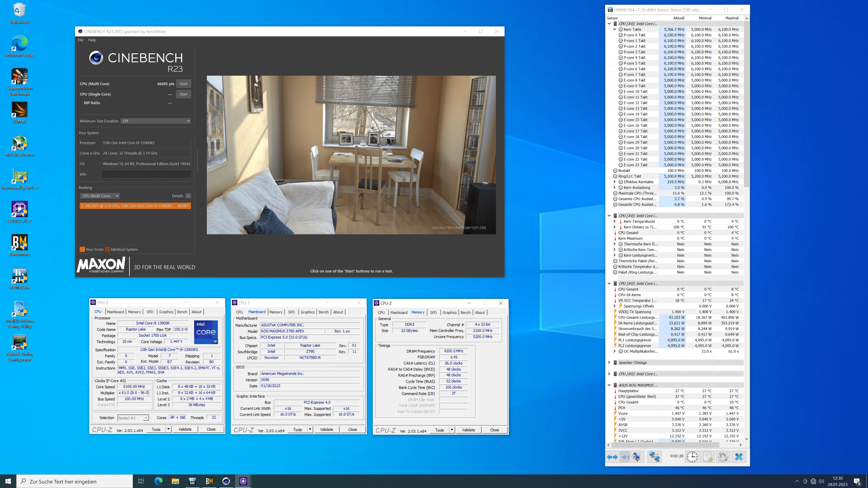The image size is (868, 488).
Task: Open CPU (Multi Core) ranking dropdown
Action: (x=100, y=196)
